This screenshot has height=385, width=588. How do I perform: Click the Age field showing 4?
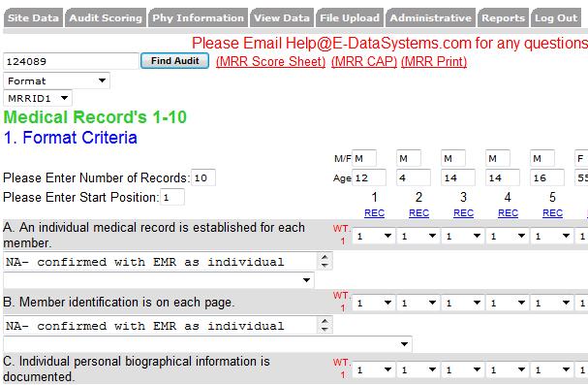tap(414, 177)
